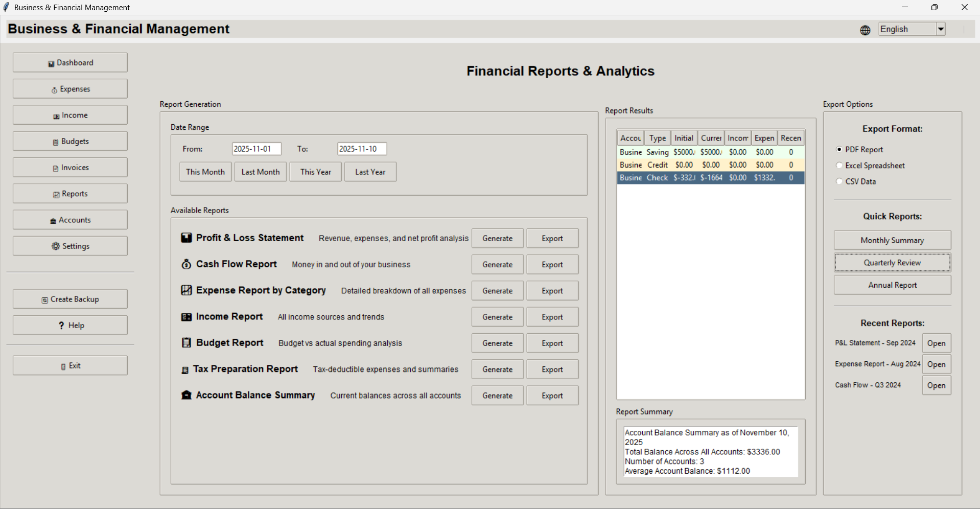Open Settings via the gear icon

click(x=56, y=246)
